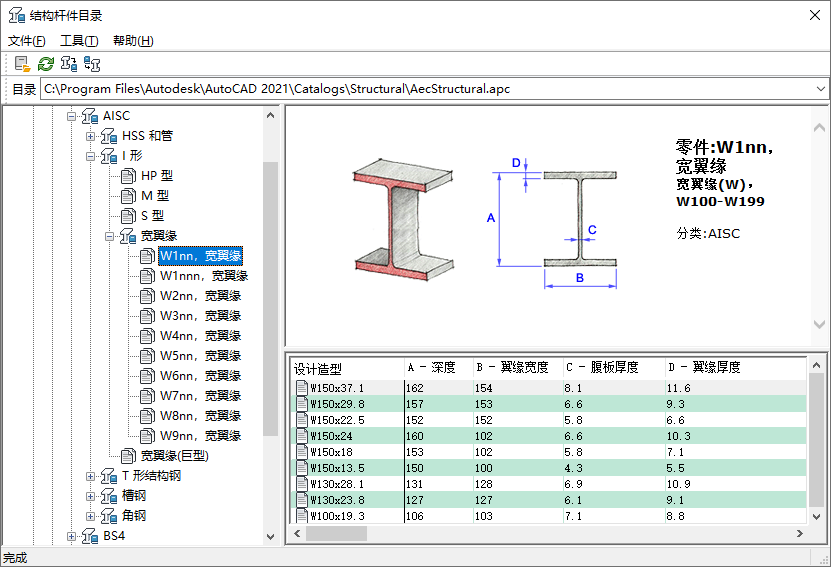Click the open catalog toolbar icon
Viewport: 831px width, 567px height.
pos(22,64)
